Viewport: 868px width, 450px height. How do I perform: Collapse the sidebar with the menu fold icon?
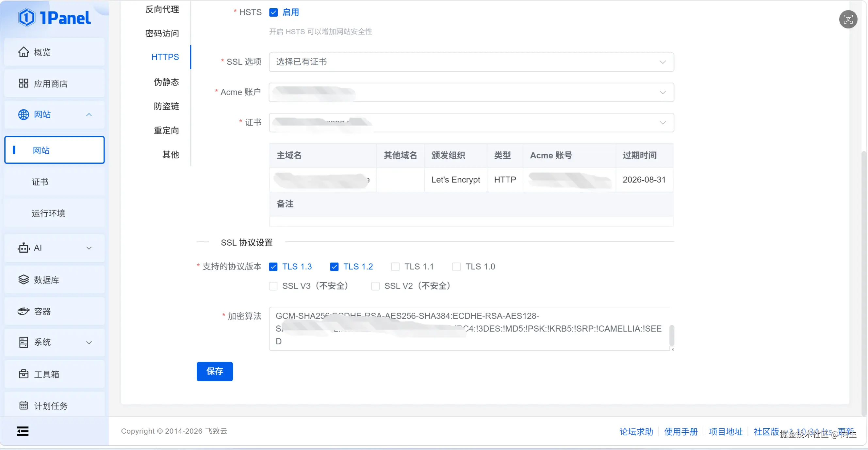(23, 431)
